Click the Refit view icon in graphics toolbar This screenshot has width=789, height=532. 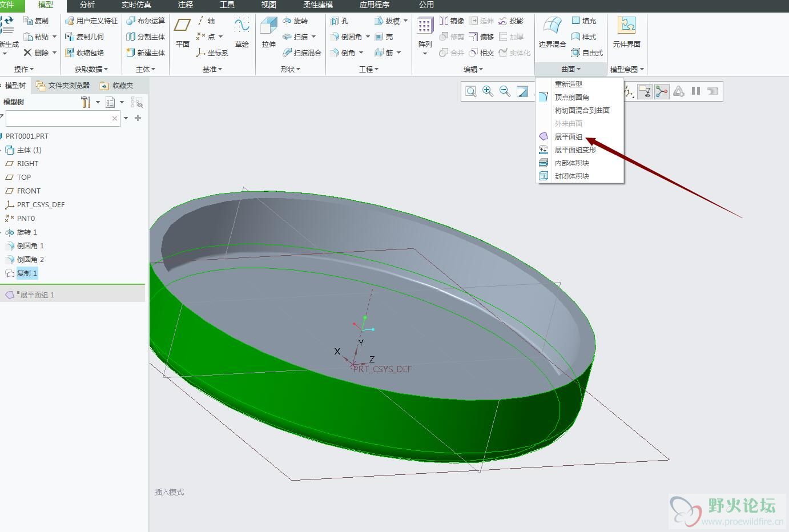[470, 91]
